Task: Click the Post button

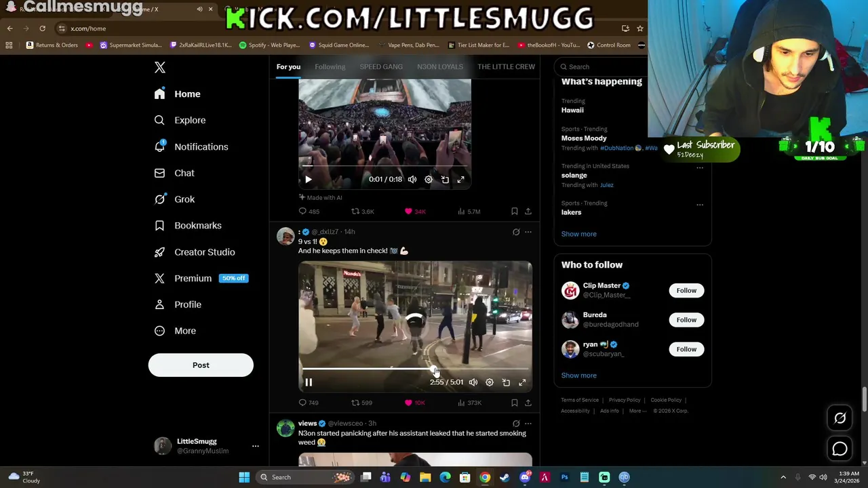Action: pyautogui.click(x=201, y=365)
